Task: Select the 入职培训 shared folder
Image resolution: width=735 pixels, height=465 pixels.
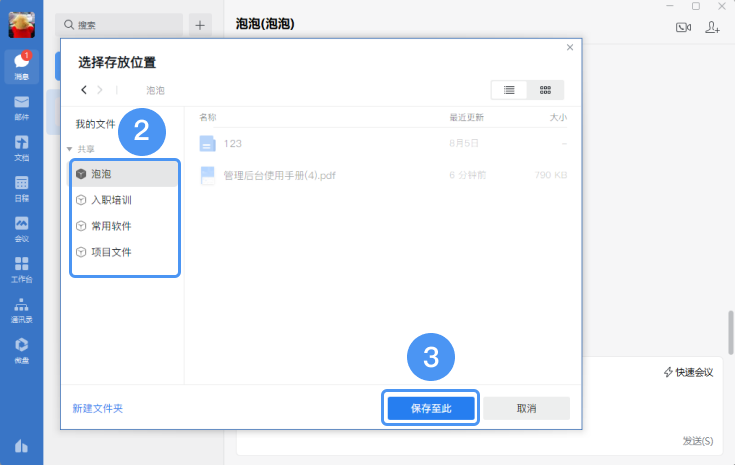Action: (111, 200)
